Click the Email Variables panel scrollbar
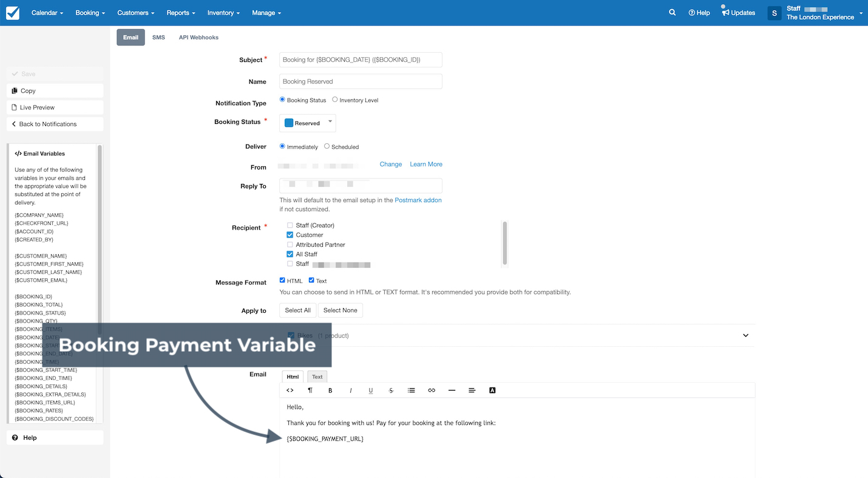868x478 pixels. pos(100,240)
